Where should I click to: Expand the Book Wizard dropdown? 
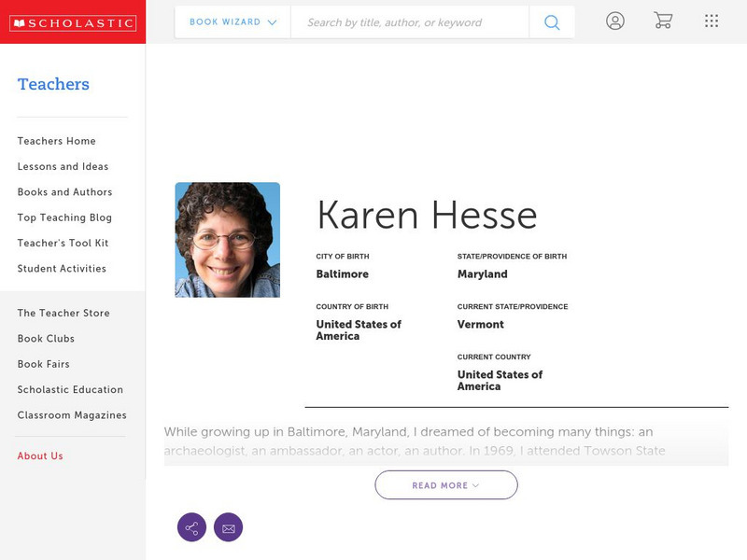click(233, 22)
